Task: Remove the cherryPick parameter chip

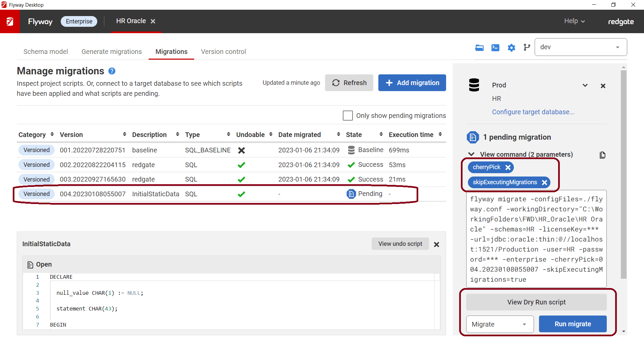Action: 508,167
